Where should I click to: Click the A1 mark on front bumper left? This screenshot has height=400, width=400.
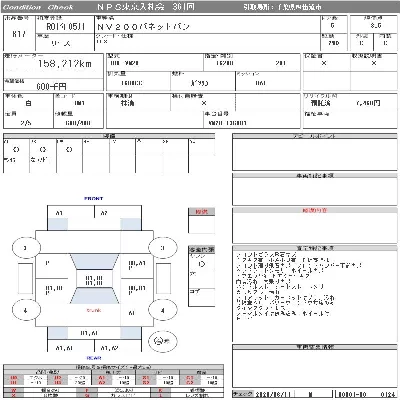coord(59,213)
